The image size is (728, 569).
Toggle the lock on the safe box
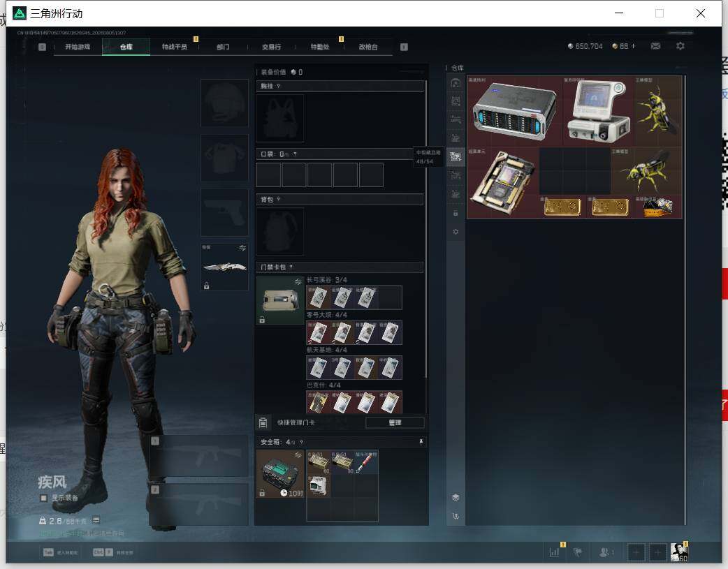(262, 493)
